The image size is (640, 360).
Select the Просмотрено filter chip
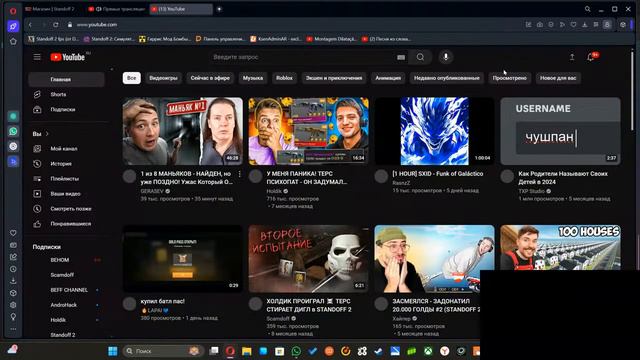coord(509,78)
